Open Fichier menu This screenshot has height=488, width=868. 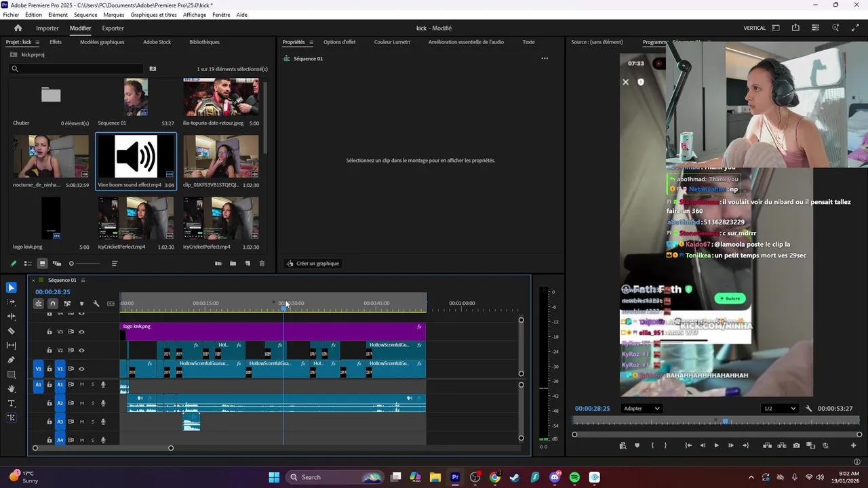click(11, 15)
